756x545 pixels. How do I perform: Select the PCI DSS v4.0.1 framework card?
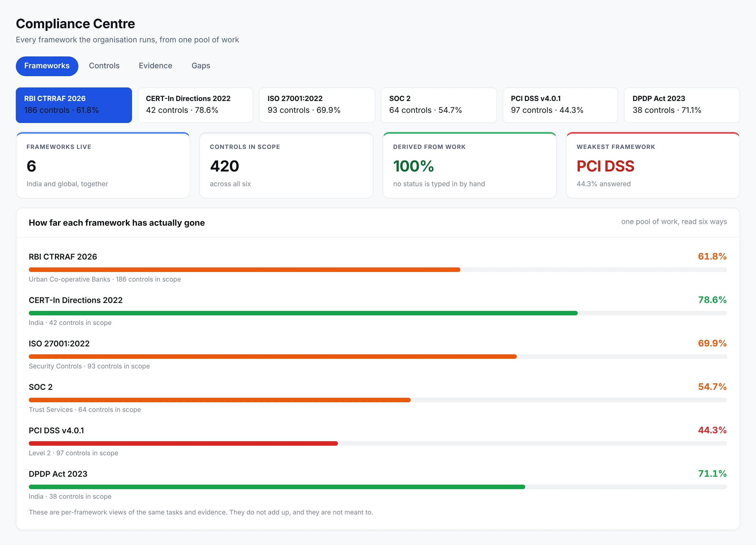(560, 105)
